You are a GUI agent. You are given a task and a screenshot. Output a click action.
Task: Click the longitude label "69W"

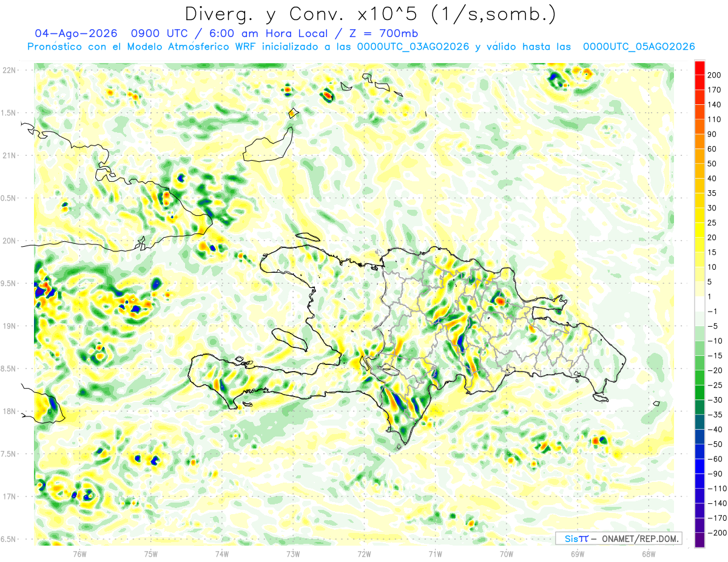pos(578,554)
